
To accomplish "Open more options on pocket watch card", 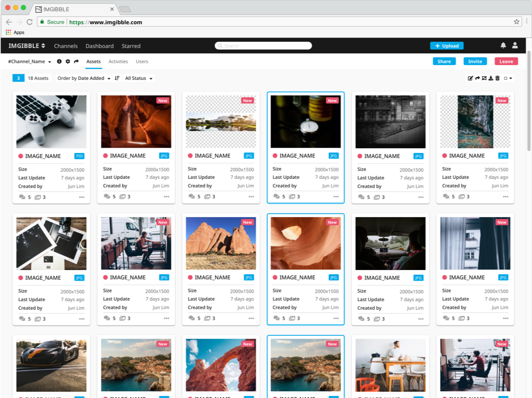I will 336,197.
